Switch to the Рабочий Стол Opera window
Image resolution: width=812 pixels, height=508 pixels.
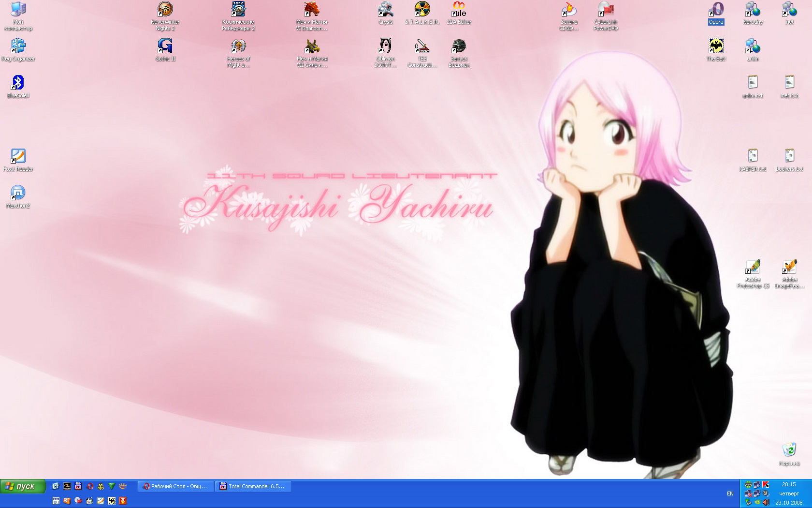pyautogui.click(x=176, y=486)
